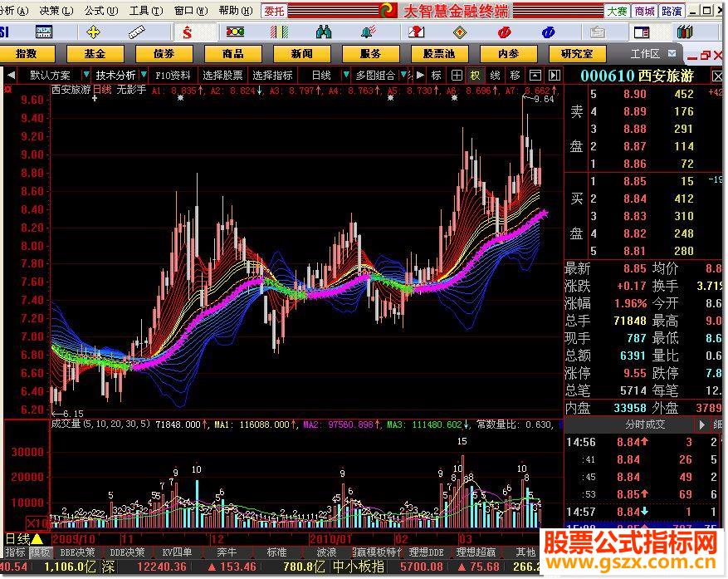Viewport: 728px width, 579px height.
Task: Click the boxed right-arrow panel icon
Action: (555, 75)
